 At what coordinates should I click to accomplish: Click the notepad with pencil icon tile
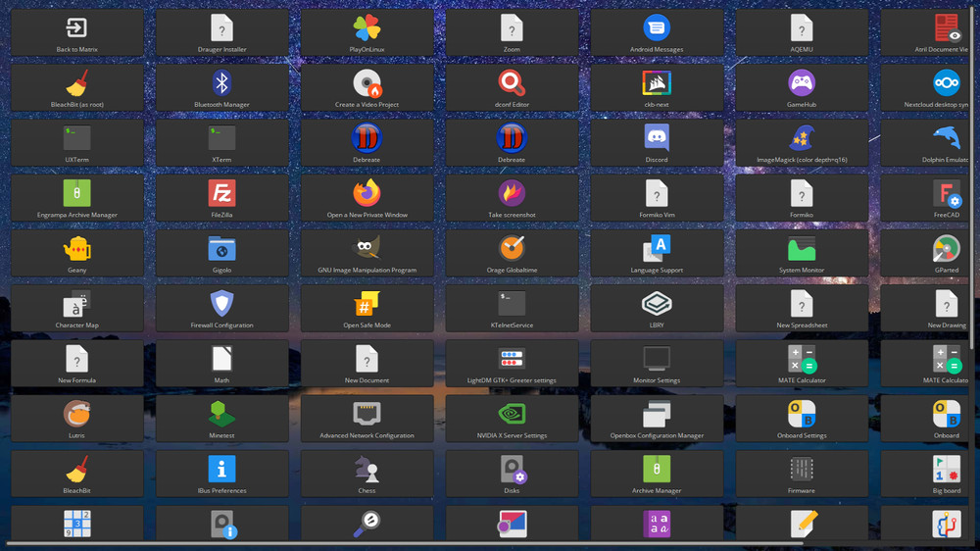[802, 523]
